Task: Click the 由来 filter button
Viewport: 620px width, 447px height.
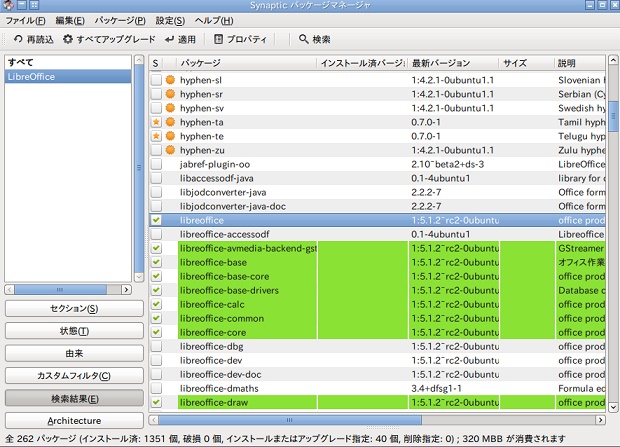Action: tap(74, 353)
